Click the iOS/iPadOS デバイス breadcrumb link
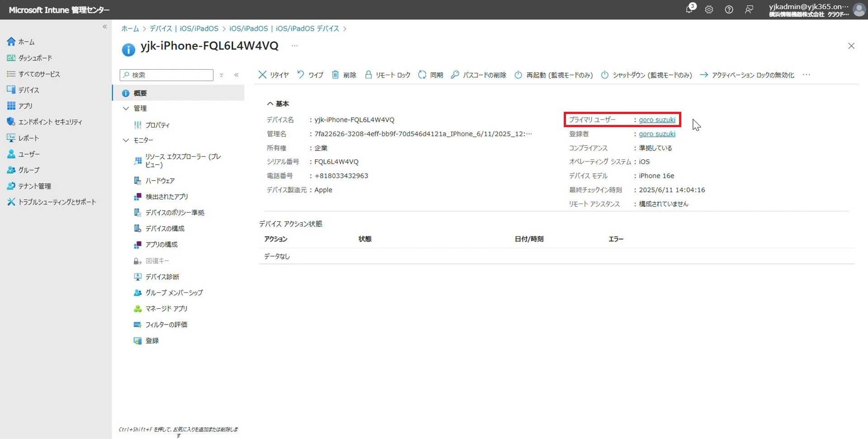This screenshot has width=868, height=439. pos(284,29)
